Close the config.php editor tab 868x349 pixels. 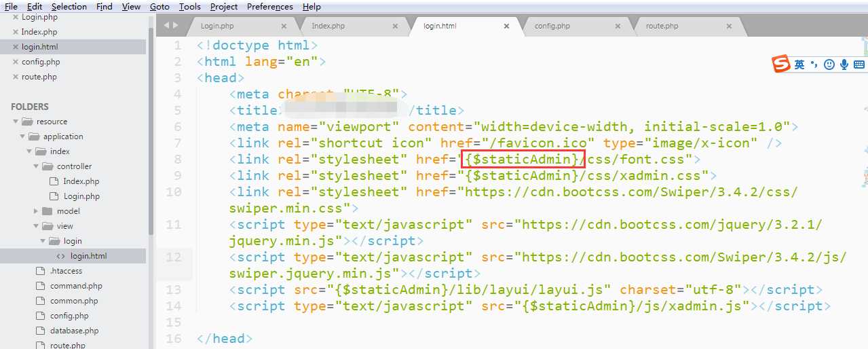click(618, 26)
